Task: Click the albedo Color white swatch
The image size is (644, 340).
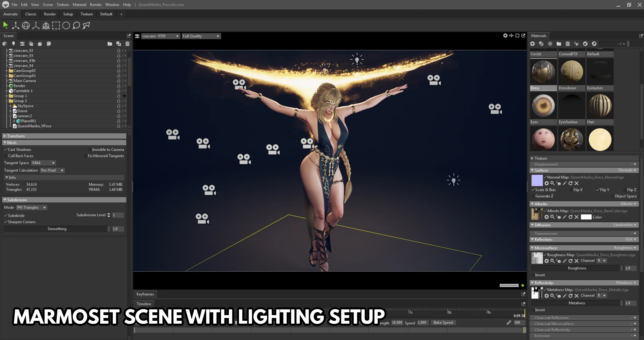Action: 586,217
